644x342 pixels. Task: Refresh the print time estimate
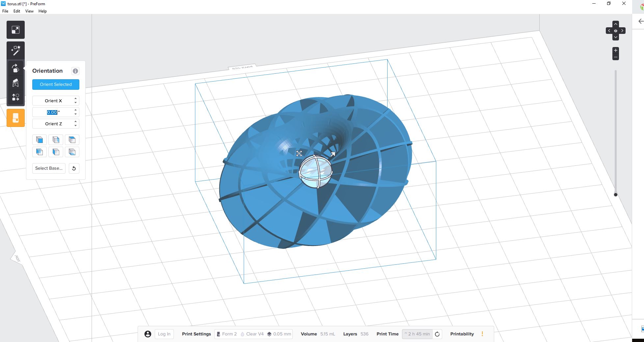click(437, 334)
